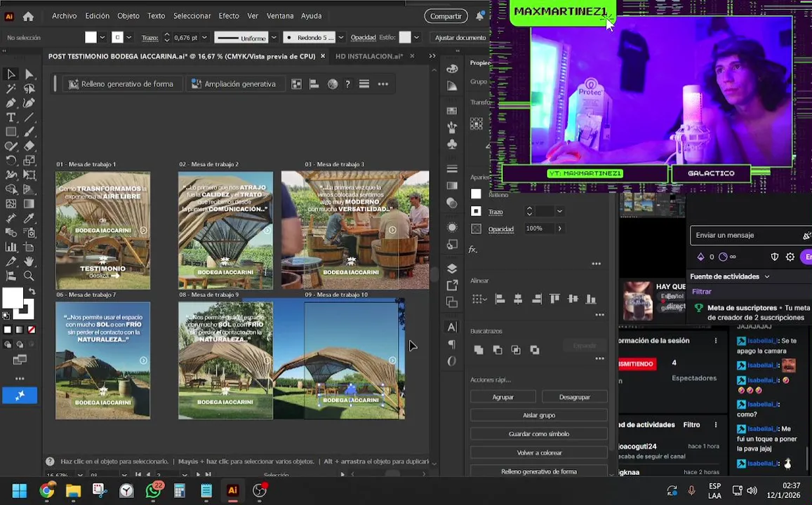This screenshot has width=812, height=505.
Task: Open contextual bar help question icon
Action: [347, 84]
